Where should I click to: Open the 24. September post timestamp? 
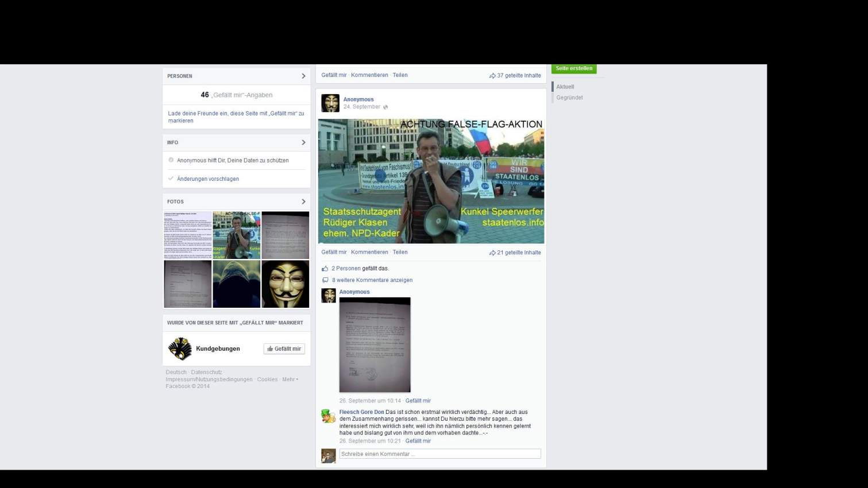(361, 107)
